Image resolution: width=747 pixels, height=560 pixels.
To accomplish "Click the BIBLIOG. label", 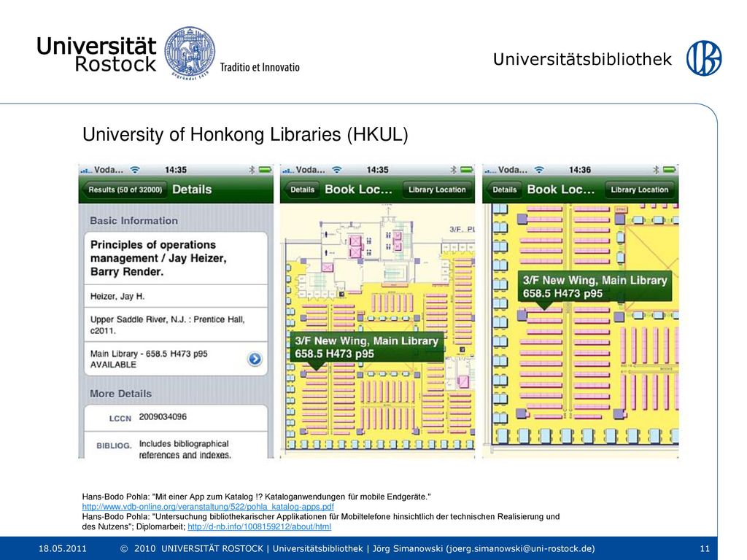I will pos(114,446).
